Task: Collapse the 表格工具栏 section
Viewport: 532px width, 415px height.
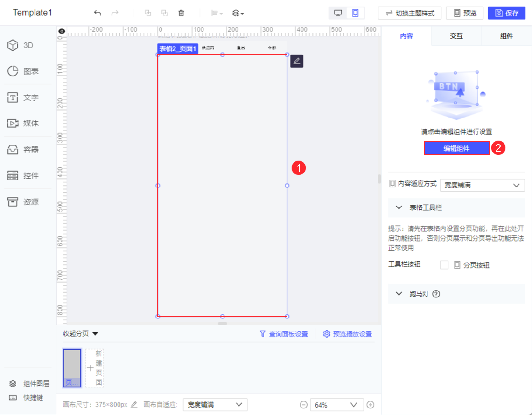Action: click(x=399, y=208)
